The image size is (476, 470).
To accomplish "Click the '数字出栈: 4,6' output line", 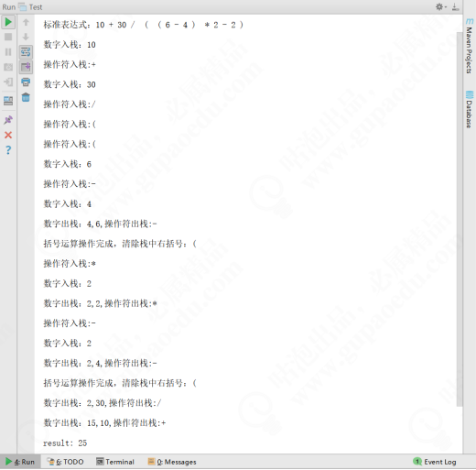I will pos(100,224).
